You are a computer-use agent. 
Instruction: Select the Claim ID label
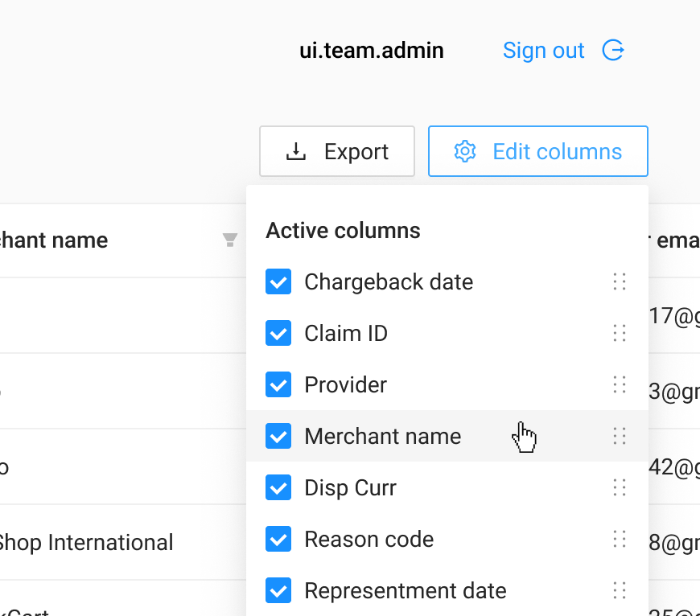[346, 333]
